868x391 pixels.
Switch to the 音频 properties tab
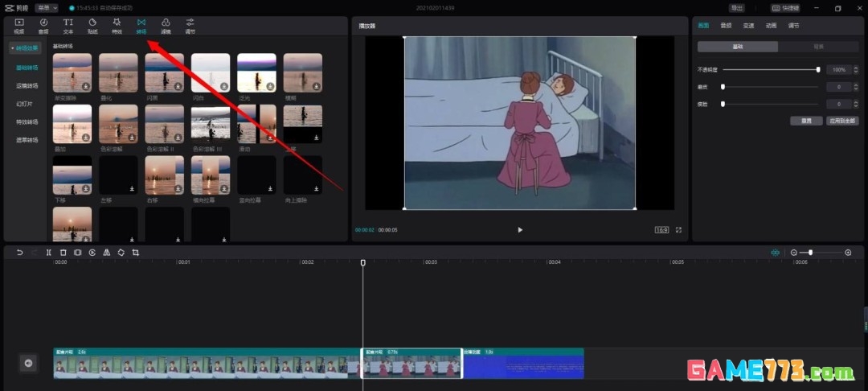click(726, 26)
